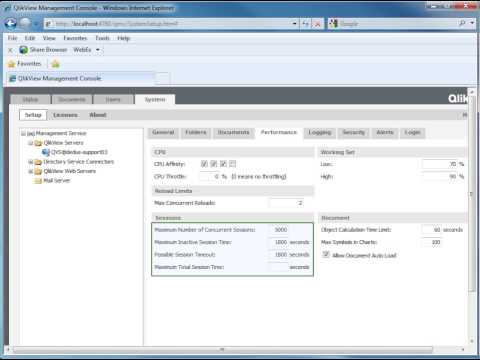This screenshot has width=480, height=360.
Task: Go back with the browser Back arrow
Action: pos(11,24)
